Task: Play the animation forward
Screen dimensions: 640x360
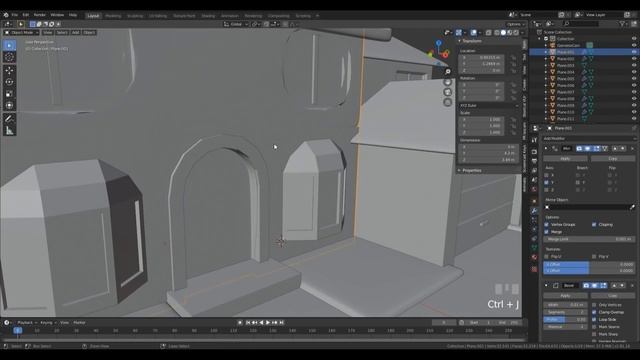Action: pos(268,322)
